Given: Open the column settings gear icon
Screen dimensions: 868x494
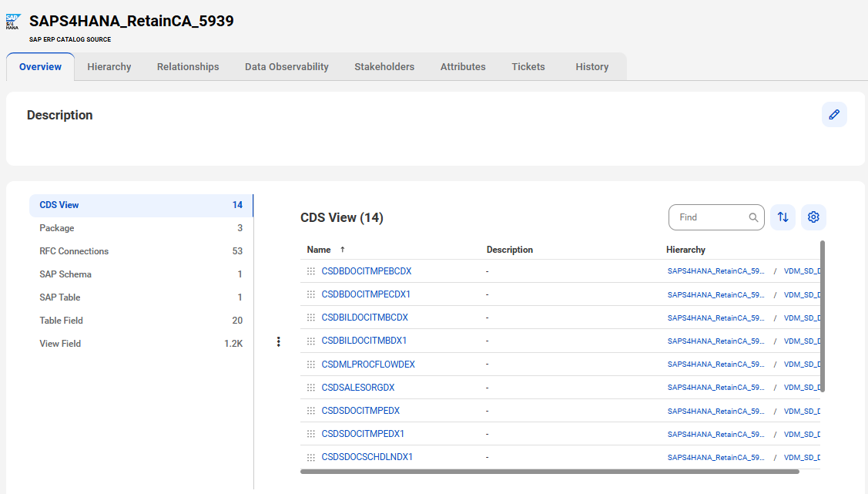Looking at the screenshot, I should [x=813, y=217].
